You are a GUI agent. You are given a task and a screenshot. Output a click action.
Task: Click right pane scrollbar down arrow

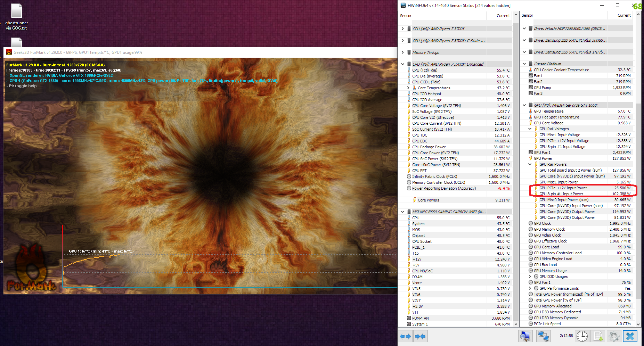pos(638,324)
